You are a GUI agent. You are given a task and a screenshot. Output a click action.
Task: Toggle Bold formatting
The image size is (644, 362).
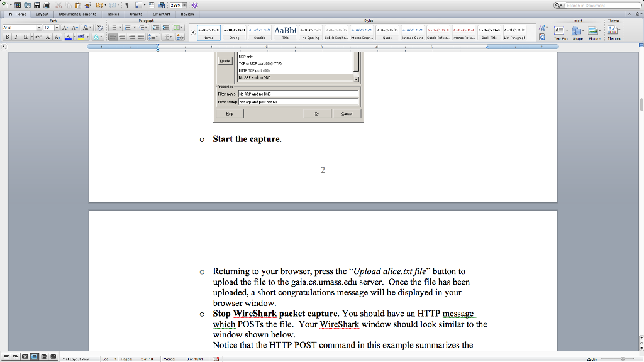[7, 37]
